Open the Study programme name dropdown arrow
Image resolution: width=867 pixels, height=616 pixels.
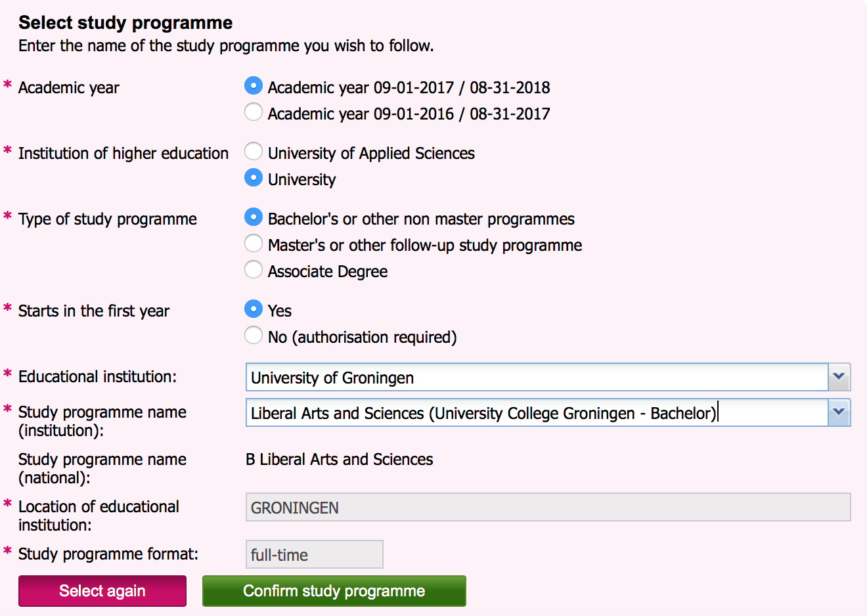[x=839, y=412]
